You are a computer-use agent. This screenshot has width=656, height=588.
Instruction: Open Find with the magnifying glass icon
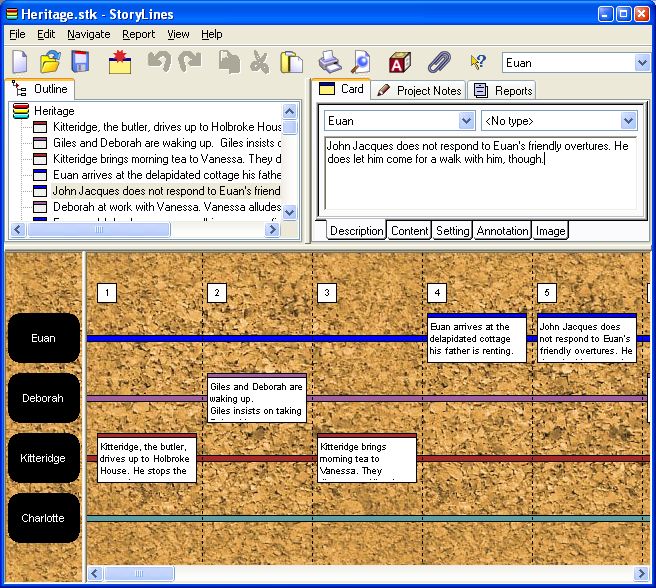(361, 62)
